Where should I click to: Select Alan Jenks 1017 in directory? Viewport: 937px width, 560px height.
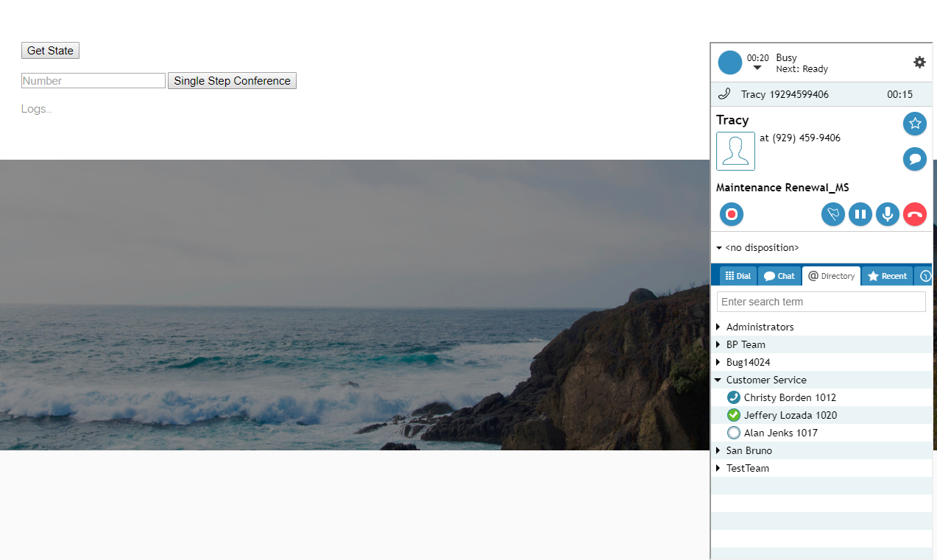pos(821,433)
